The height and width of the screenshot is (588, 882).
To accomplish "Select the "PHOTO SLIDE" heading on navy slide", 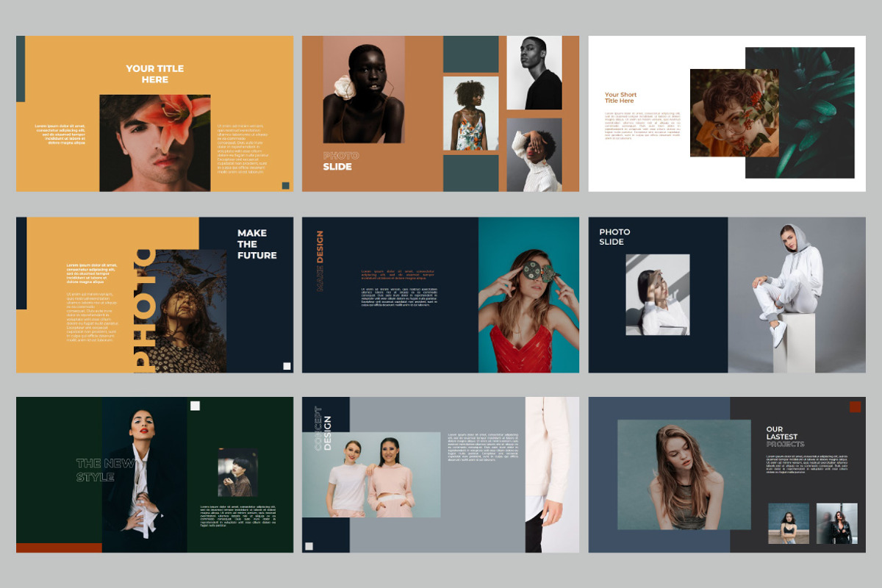I will (x=614, y=237).
